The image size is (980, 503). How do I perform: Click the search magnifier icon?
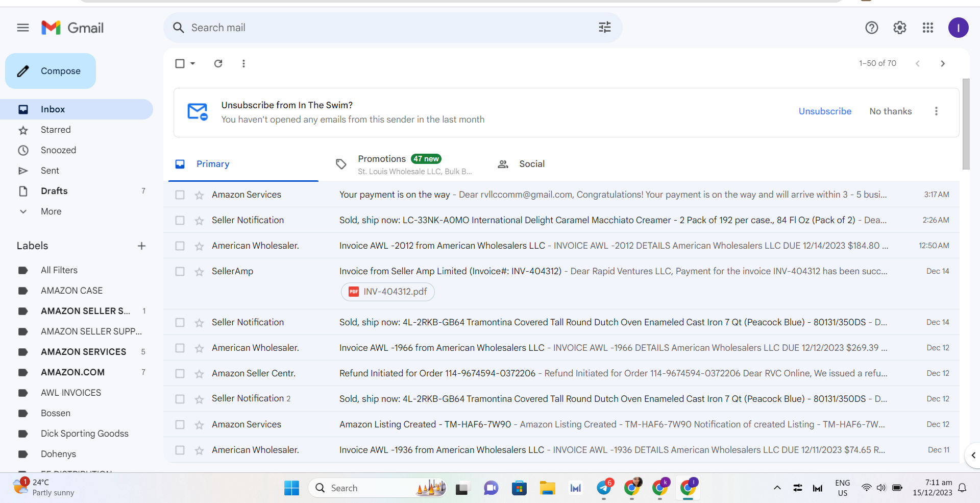[178, 28]
